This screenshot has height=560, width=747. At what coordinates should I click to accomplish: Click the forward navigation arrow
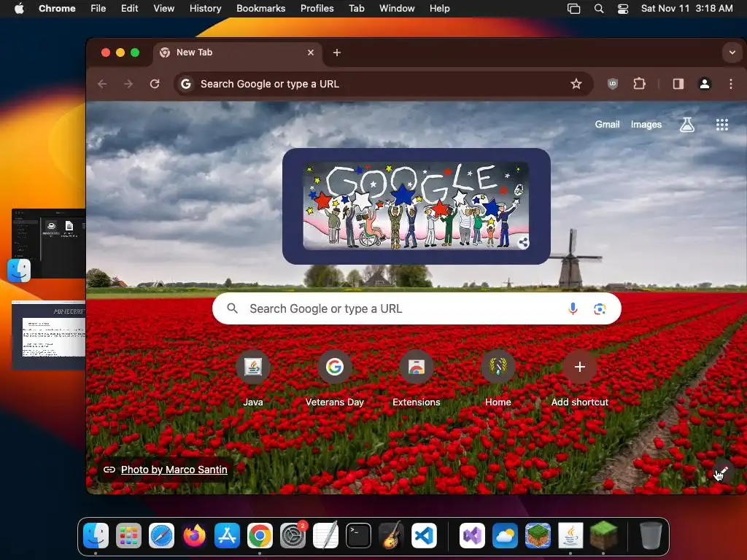128,84
